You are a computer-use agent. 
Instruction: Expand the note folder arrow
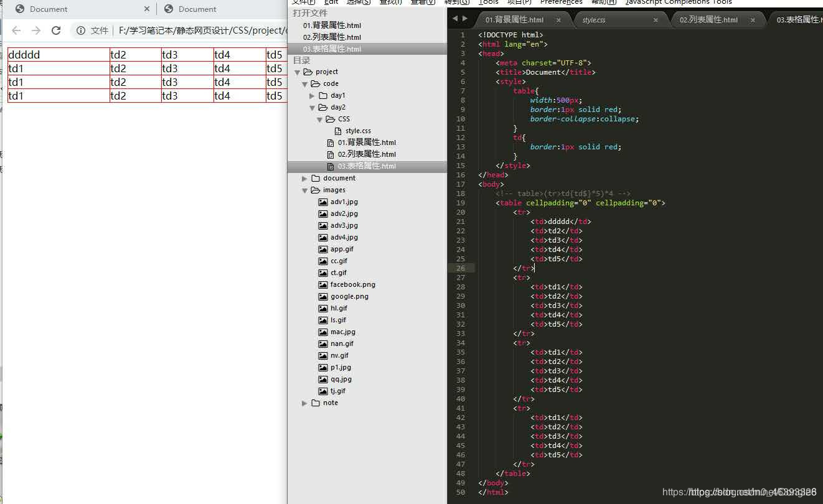pyautogui.click(x=305, y=403)
